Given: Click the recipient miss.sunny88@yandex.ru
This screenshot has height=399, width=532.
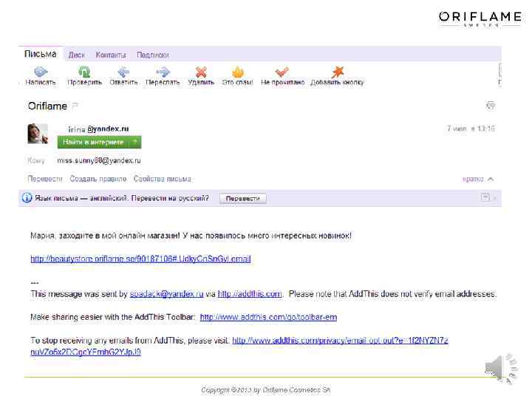Looking at the screenshot, I should 99,160.
